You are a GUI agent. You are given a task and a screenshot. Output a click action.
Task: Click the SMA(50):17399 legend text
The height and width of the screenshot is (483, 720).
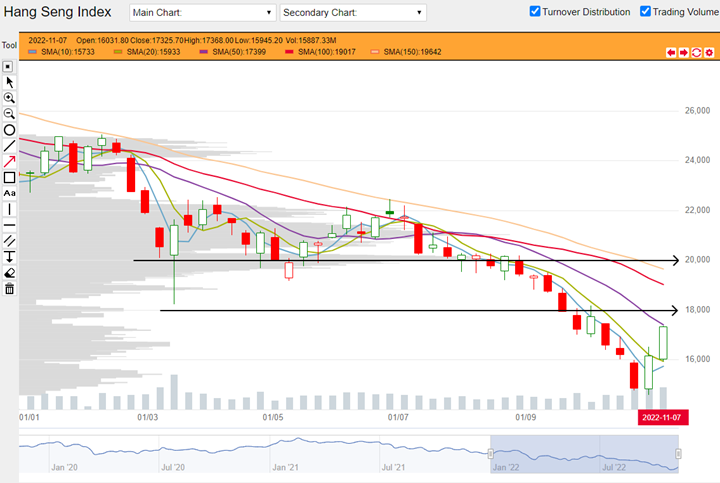239,52
